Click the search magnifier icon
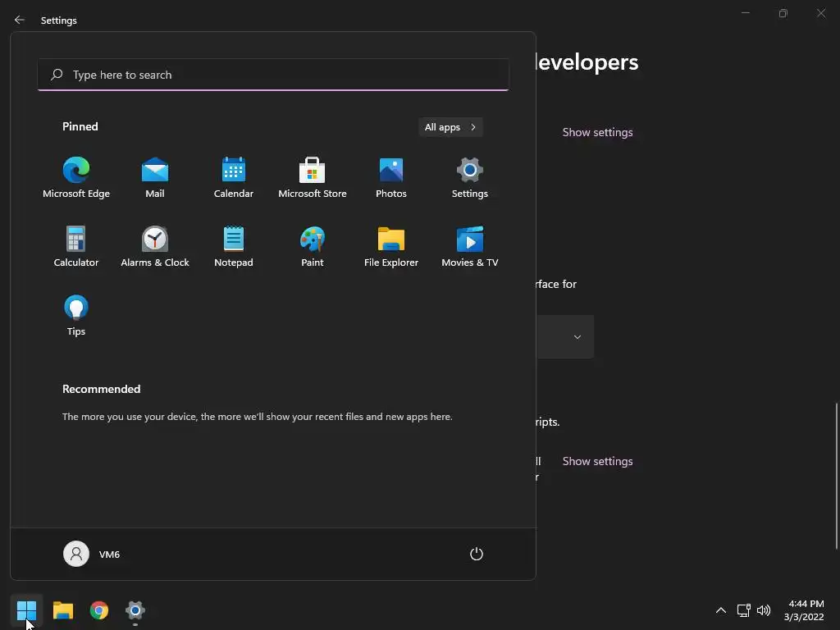 57,75
